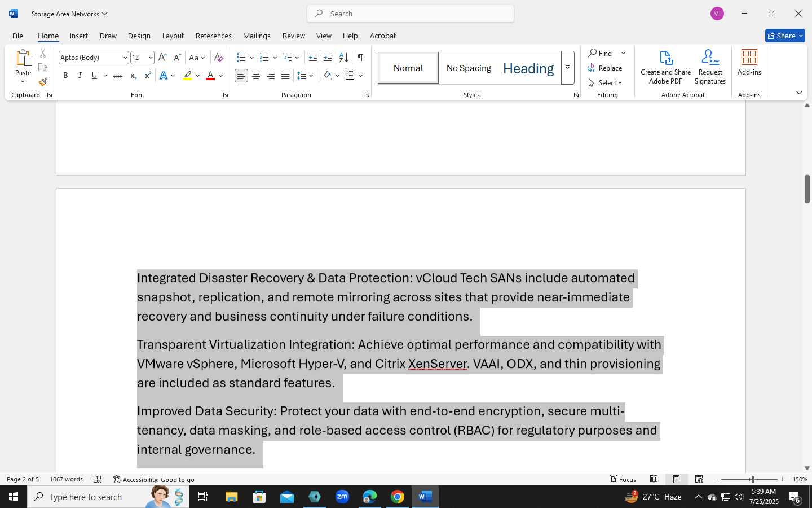Toggle underline formatting
812x508 pixels.
click(x=94, y=76)
